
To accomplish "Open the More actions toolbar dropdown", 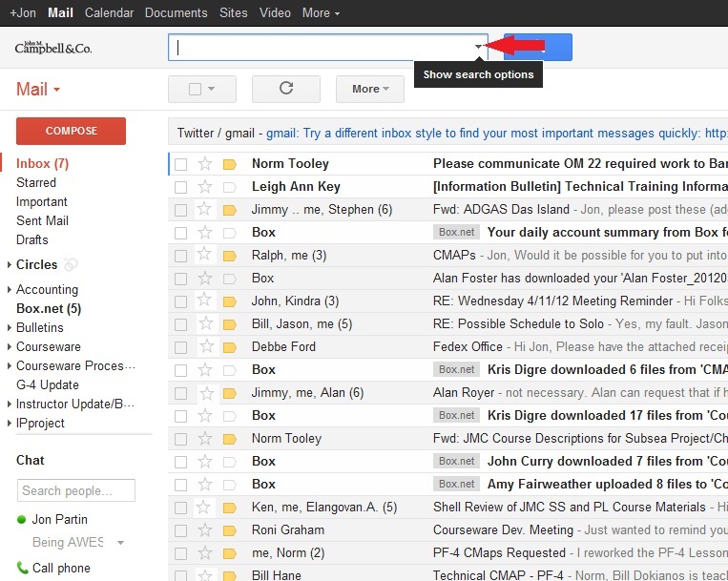I will pyautogui.click(x=370, y=89).
